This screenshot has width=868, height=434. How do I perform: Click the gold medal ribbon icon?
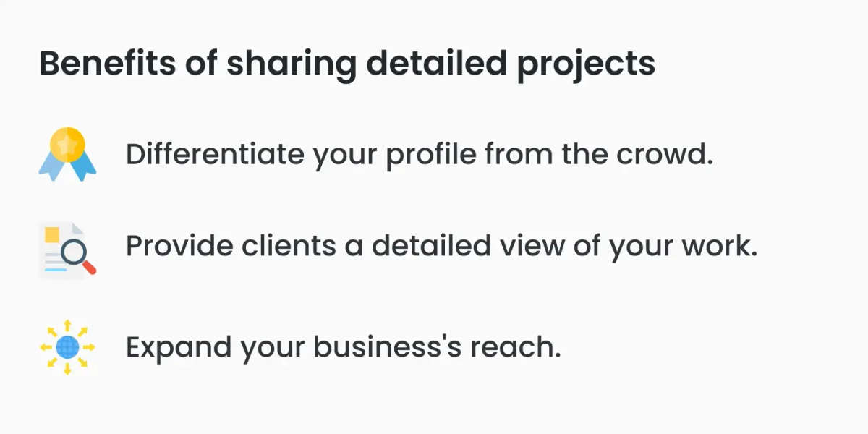point(67,154)
